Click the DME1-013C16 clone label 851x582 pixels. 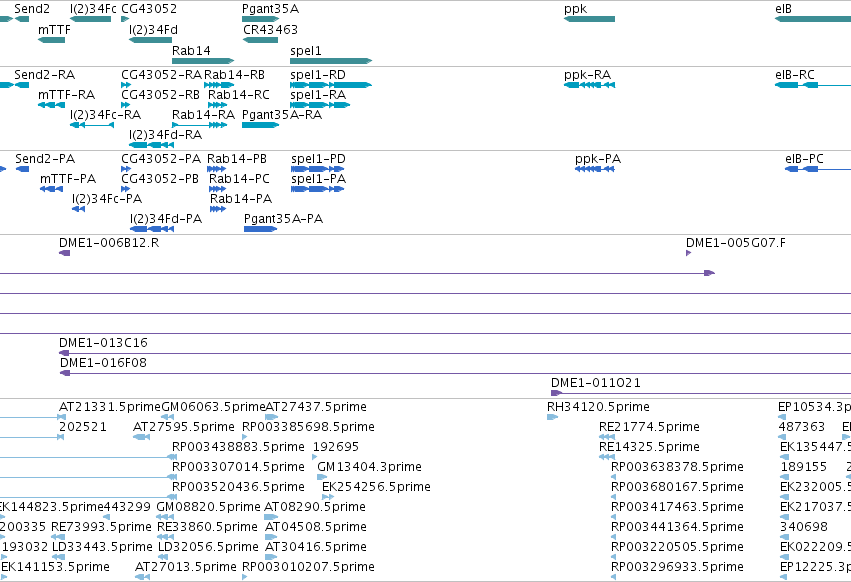point(103,343)
